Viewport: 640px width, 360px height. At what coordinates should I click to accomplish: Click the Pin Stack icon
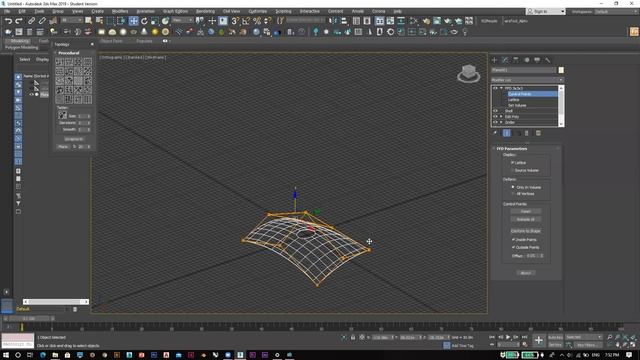tap(495, 133)
